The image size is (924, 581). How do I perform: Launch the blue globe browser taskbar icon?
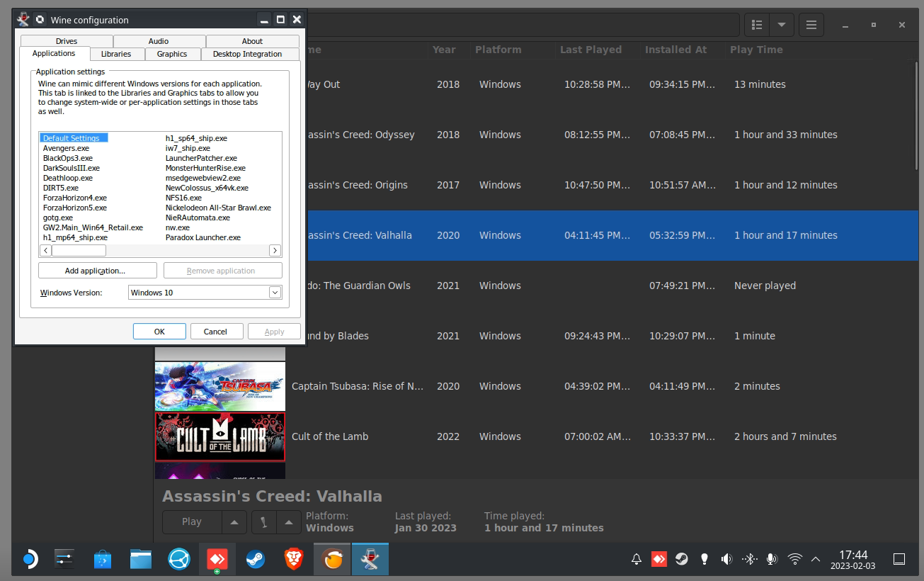coord(179,560)
